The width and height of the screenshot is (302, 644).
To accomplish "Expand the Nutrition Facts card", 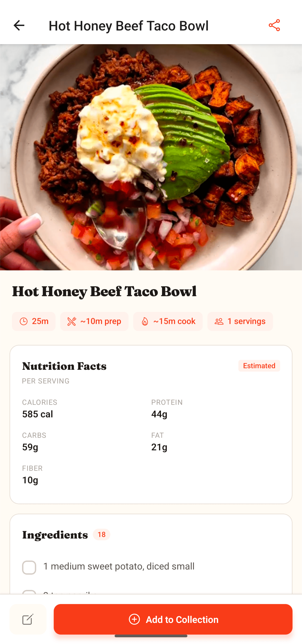I will [64, 366].
